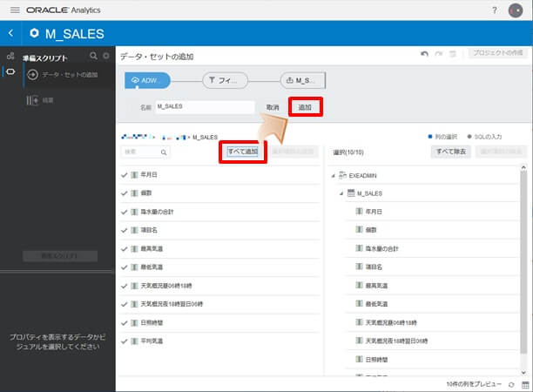Image resolution: width=533 pixels, height=392 pixels.
Task: Open the help question mark menu
Action: pyautogui.click(x=495, y=10)
